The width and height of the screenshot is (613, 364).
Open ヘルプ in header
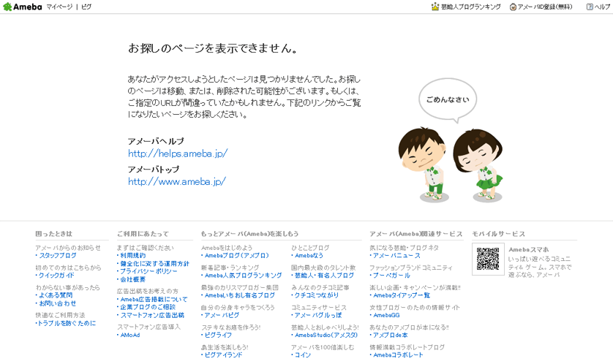coord(602,7)
